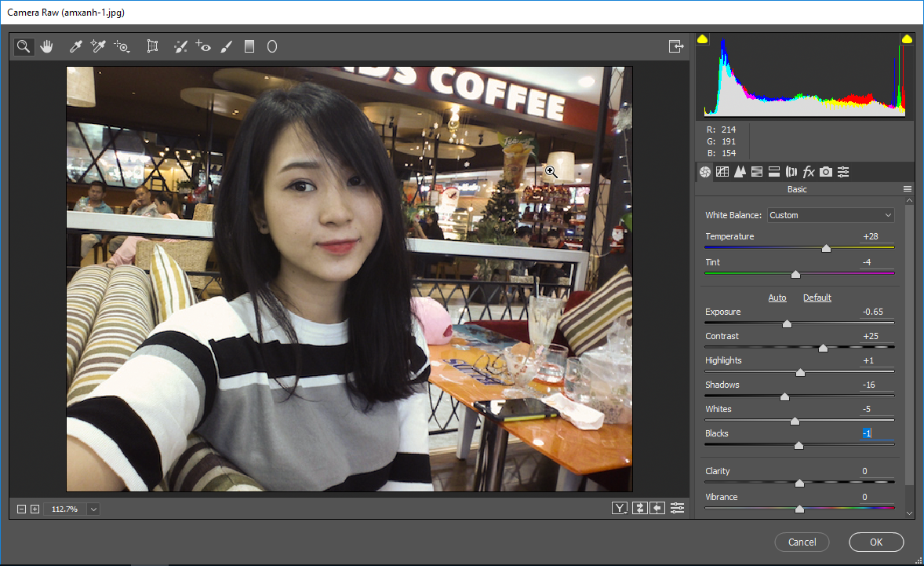The image size is (924, 566).
Task: Click the Contrast value field
Action: point(875,336)
